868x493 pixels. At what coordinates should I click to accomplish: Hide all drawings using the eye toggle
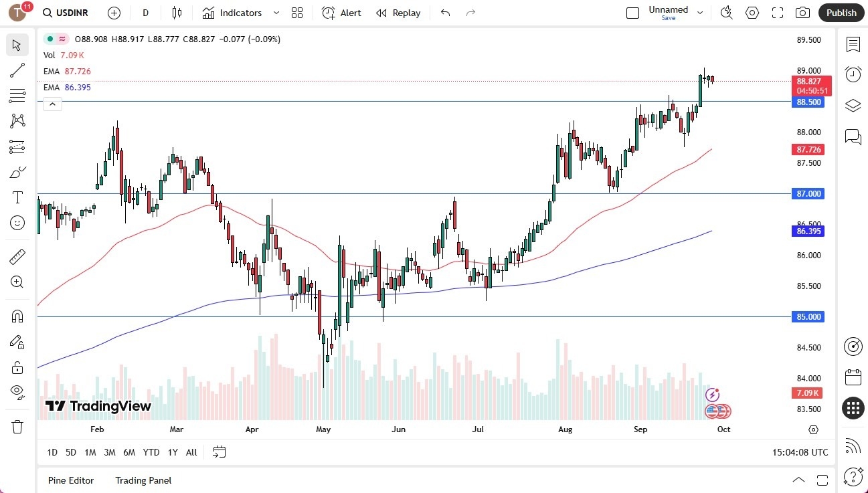(x=17, y=392)
